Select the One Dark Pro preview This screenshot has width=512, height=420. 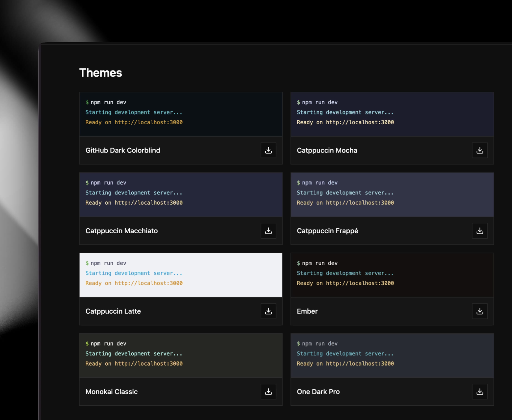pyautogui.click(x=392, y=355)
